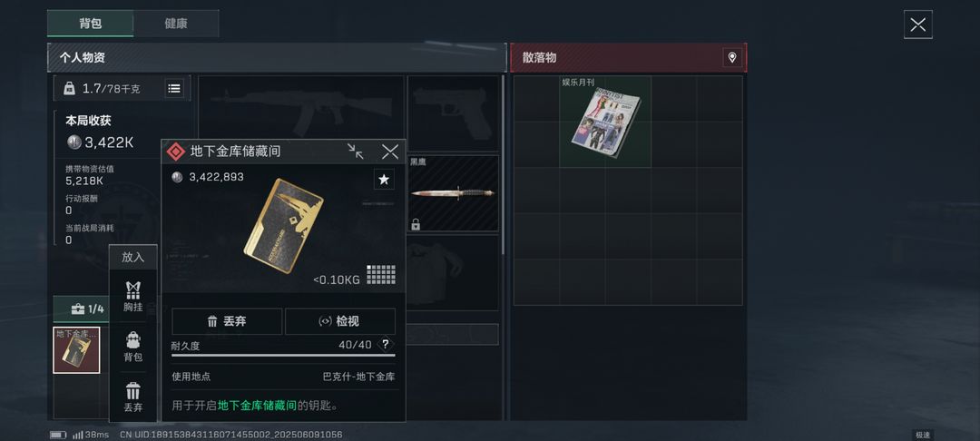Toggle the list view icon beside weight
Screen dimensions: 980x441
(174, 89)
